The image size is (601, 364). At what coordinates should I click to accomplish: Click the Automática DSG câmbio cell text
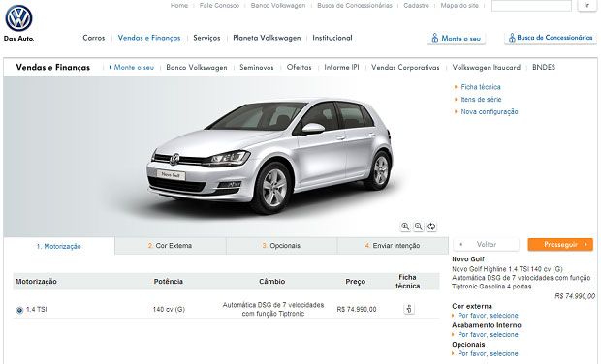(x=273, y=309)
